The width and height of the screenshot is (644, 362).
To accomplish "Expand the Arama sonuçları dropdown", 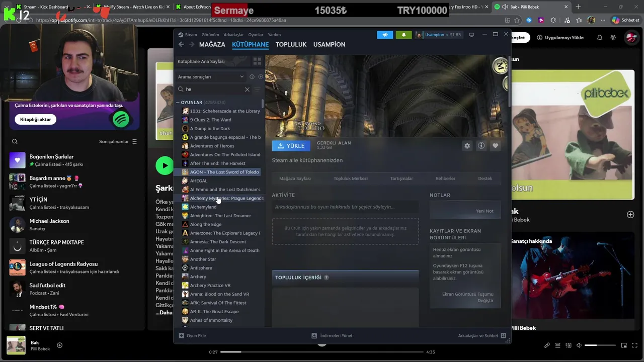I will coord(211,77).
